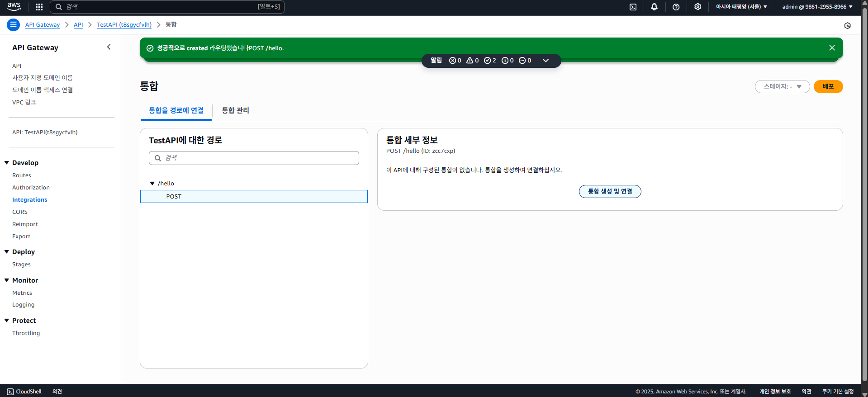Screen dimensions: 868x397
Task: Collapse the Monitor section
Action: (x=7, y=280)
